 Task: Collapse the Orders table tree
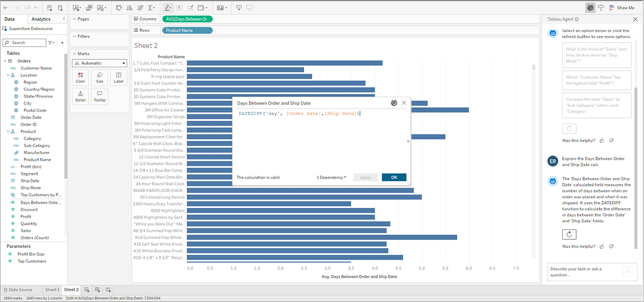[x=5, y=61]
